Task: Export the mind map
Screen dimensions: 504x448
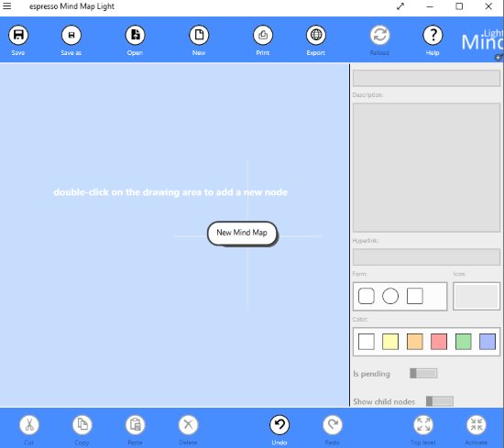Action: 316,35
